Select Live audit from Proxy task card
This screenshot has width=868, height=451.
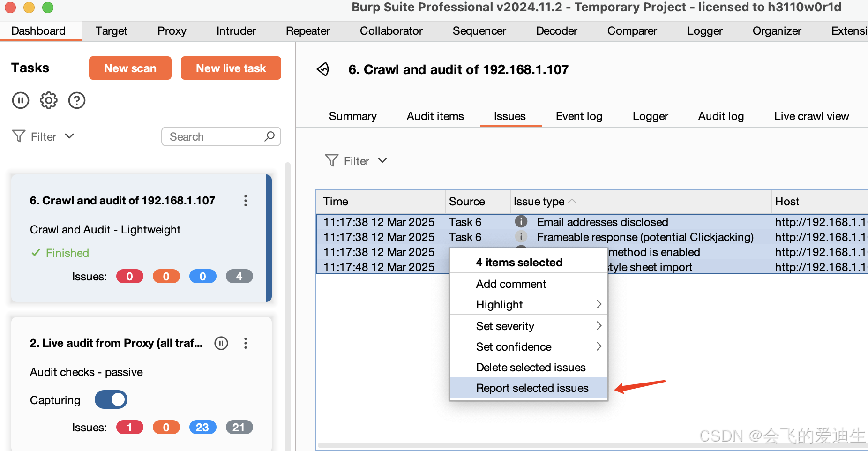141,383
